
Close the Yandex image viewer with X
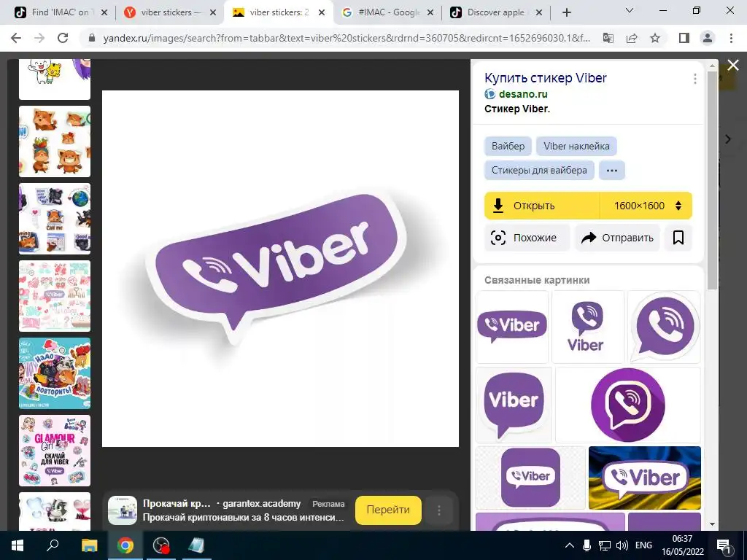point(732,65)
